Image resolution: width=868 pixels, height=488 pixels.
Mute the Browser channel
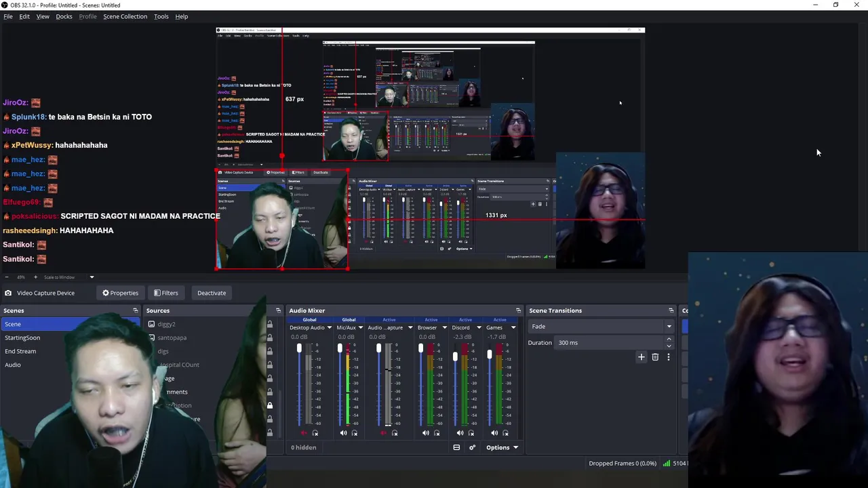tap(426, 433)
